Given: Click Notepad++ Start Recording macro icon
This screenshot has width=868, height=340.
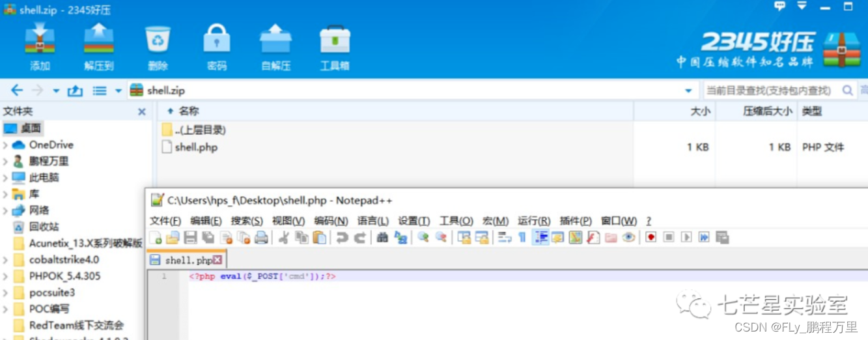Looking at the screenshot, I should pyautogui.click(x=651, y=237).
